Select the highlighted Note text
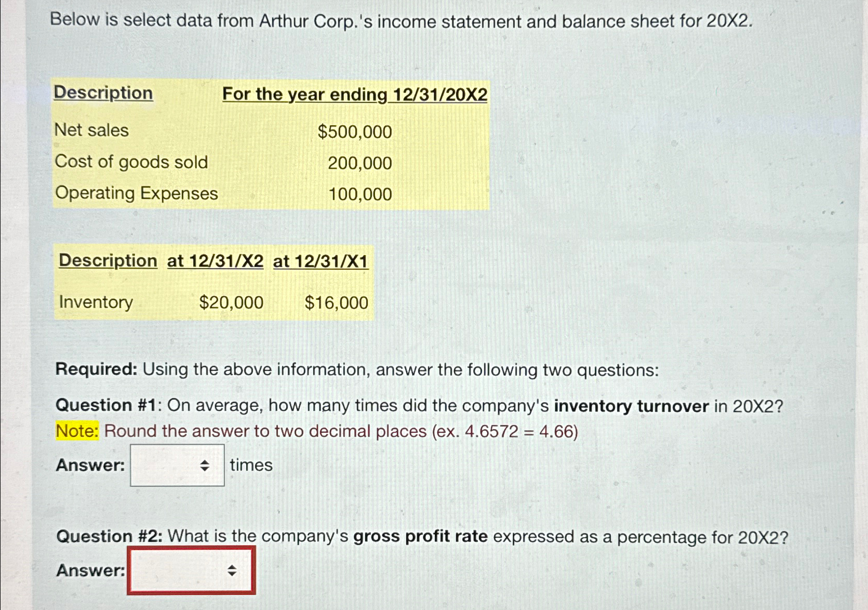The width and height of the screenshot is (868, 610). (x=77, y=431)
